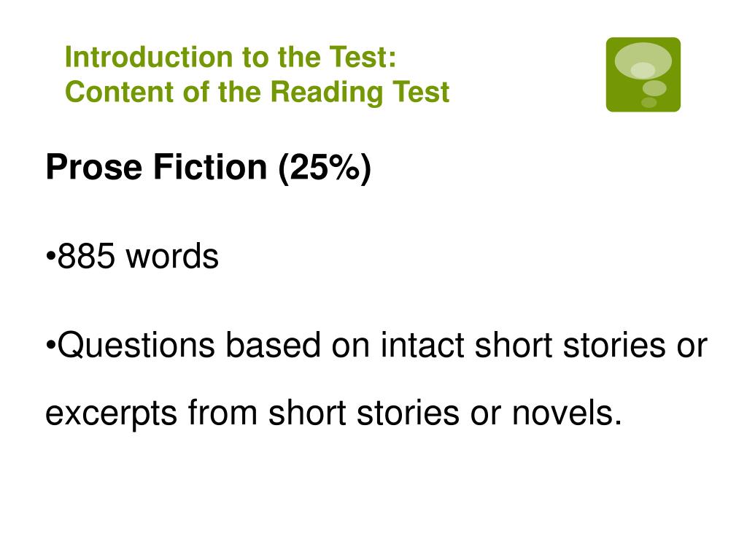Click the word Reading in the green title
This screenshot has width=747, height=560.
point(327,92)
